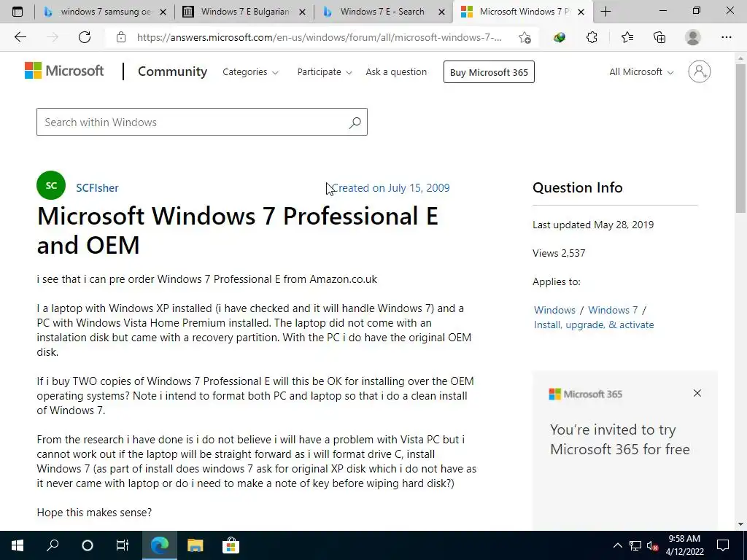Click the muted volume tray icon

coord(653,545)
